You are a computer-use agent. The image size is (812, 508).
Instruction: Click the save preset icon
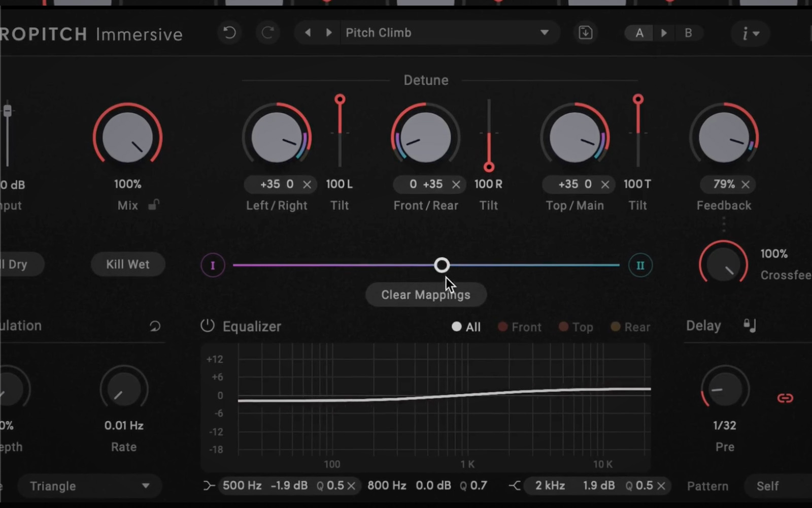[x=585, y=33]
